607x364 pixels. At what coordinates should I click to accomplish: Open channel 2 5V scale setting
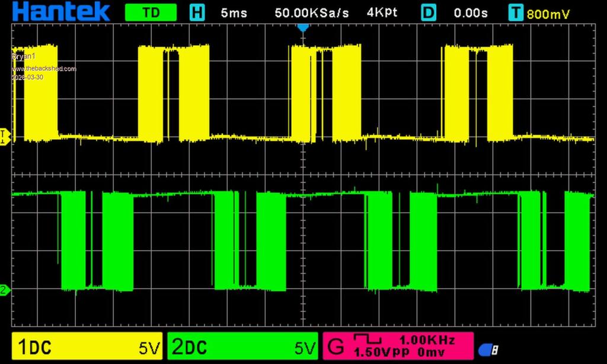(306, 347)
